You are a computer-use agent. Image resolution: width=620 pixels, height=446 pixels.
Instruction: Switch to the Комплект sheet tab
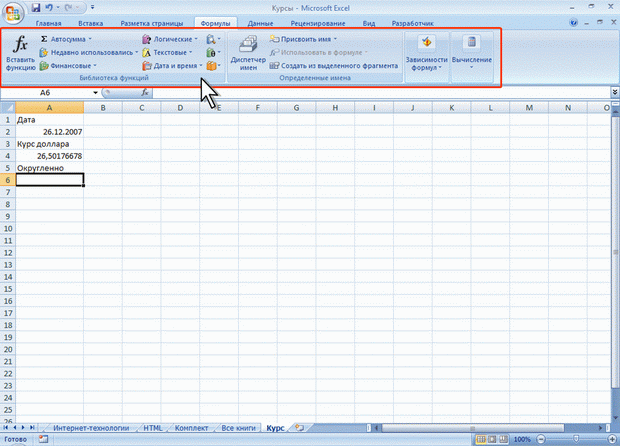pos(191,428)
